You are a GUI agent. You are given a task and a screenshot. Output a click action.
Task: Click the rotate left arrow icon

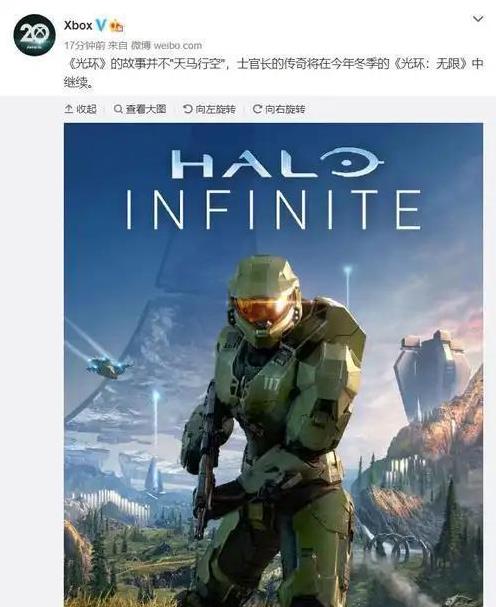point(188,109)
